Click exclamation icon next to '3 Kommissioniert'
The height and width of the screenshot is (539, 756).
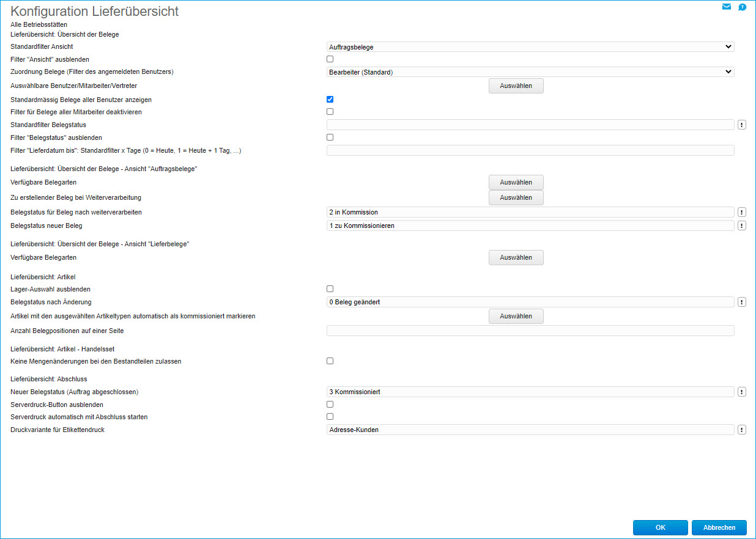coord(741,392)
